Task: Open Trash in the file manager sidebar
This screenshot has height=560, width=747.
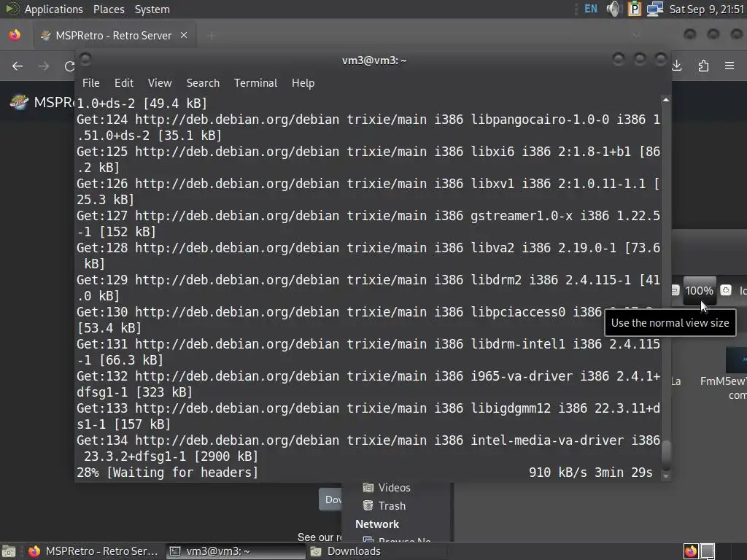Action: tap(384, 506)
